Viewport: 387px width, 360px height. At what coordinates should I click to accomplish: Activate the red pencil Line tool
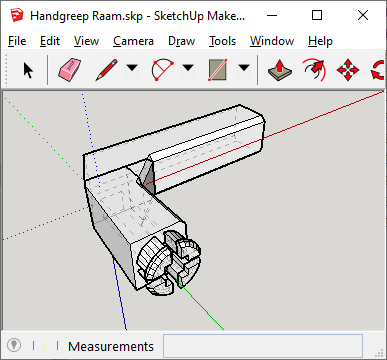[x=107, y=70]
